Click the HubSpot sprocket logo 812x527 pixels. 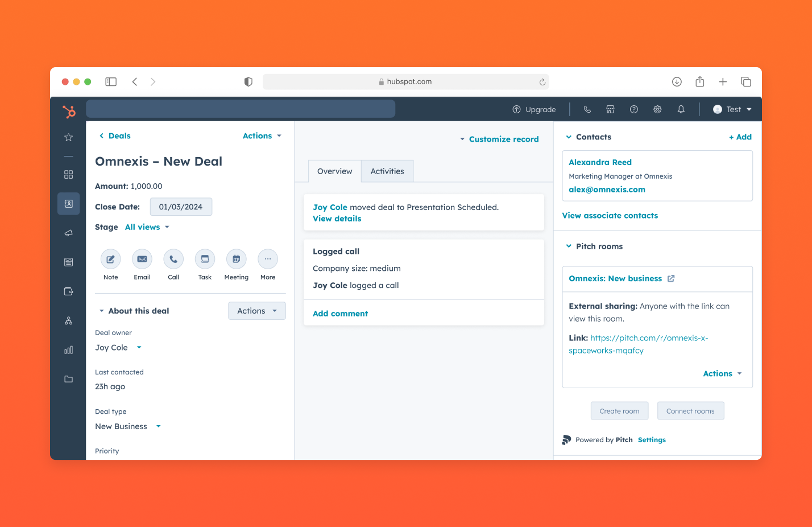click(69, 111)
